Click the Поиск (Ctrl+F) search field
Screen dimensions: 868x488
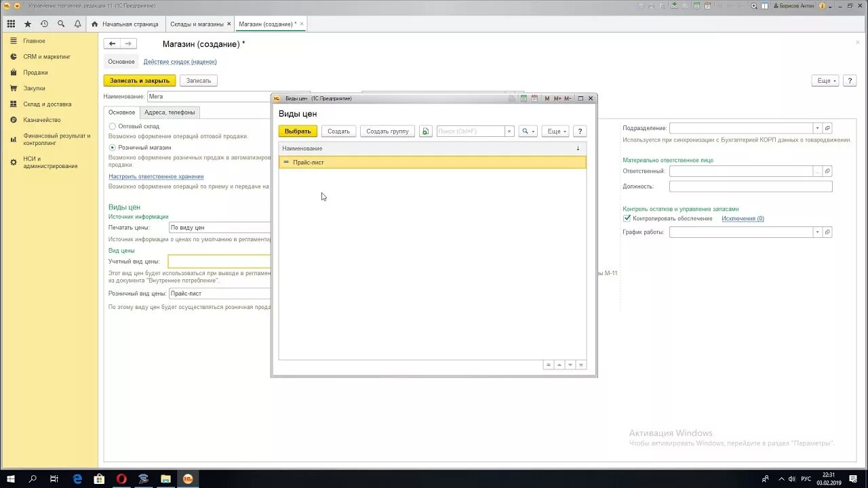pyautogui.click(x=471, y=131)
